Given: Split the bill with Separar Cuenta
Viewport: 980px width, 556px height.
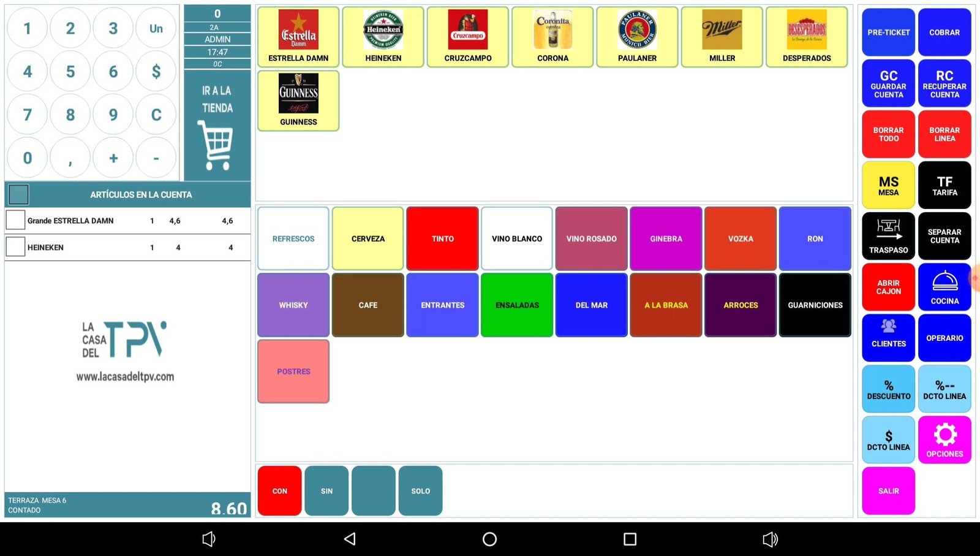Looking at the screenshot, I should (x=944, y=236).
